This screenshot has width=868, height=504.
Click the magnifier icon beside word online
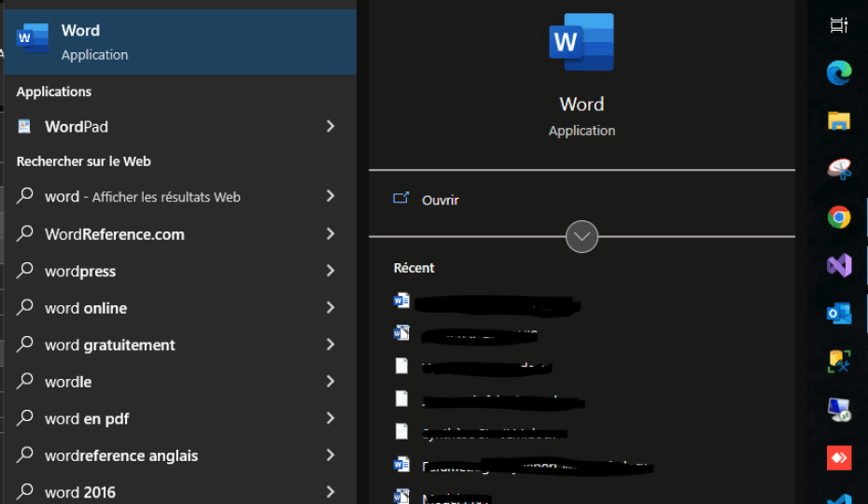pos(25,307)
